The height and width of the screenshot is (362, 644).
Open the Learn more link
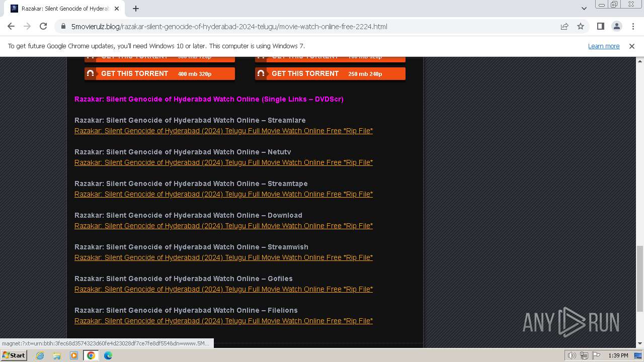point(604,46)
